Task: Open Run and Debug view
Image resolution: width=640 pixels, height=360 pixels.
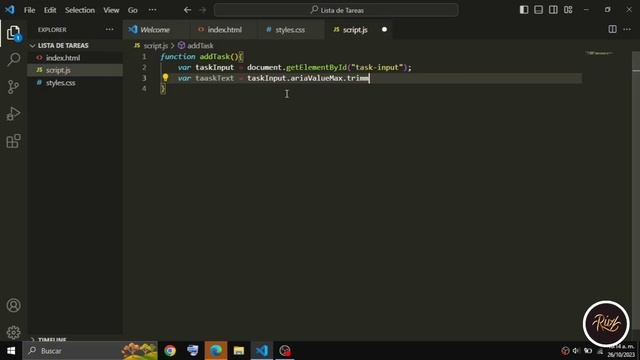Action: (x=13, y=114)
